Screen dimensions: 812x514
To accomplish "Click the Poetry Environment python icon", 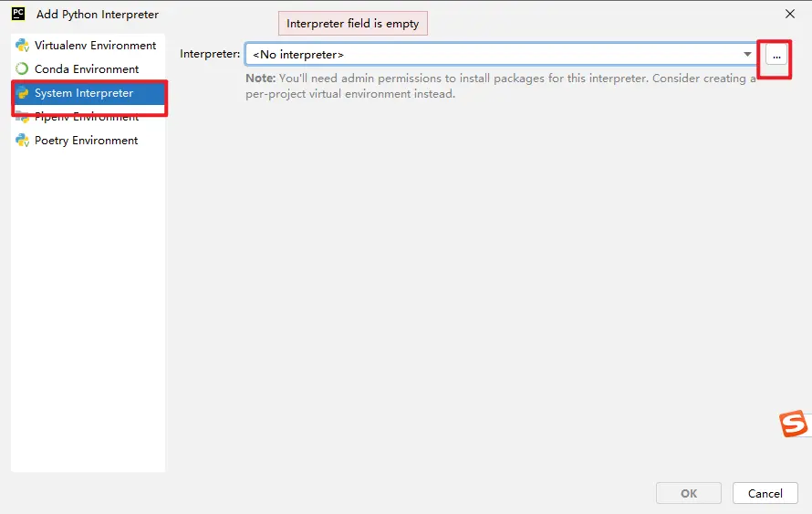I will [22, 141].
